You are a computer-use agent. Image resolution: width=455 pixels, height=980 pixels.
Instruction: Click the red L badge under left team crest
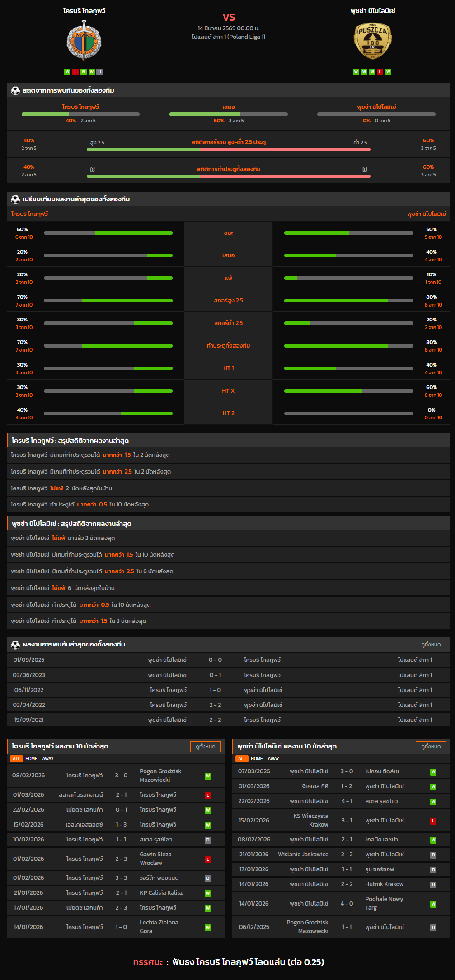point(75,72)
